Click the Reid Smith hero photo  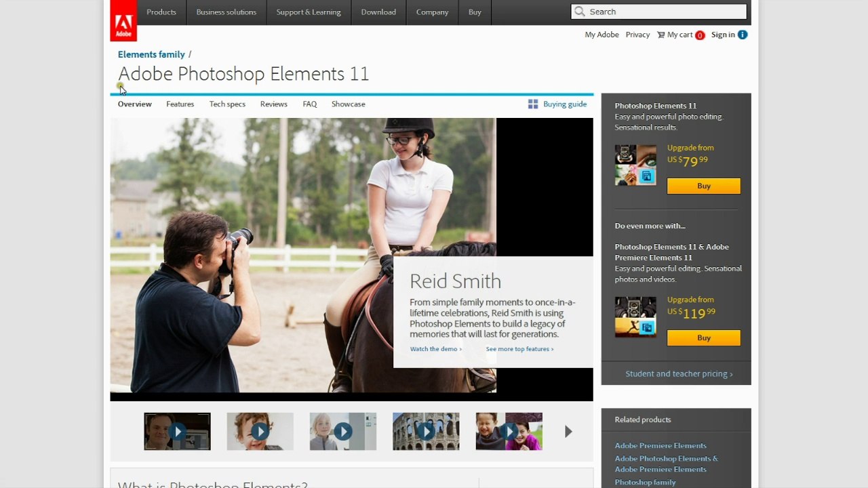click(303, 255)
